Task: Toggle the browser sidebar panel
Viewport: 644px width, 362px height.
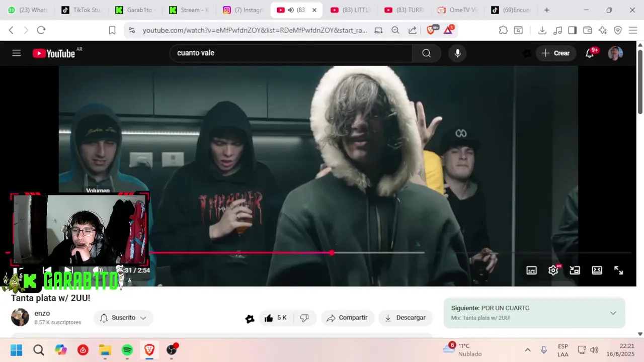Action: point(573,30)
